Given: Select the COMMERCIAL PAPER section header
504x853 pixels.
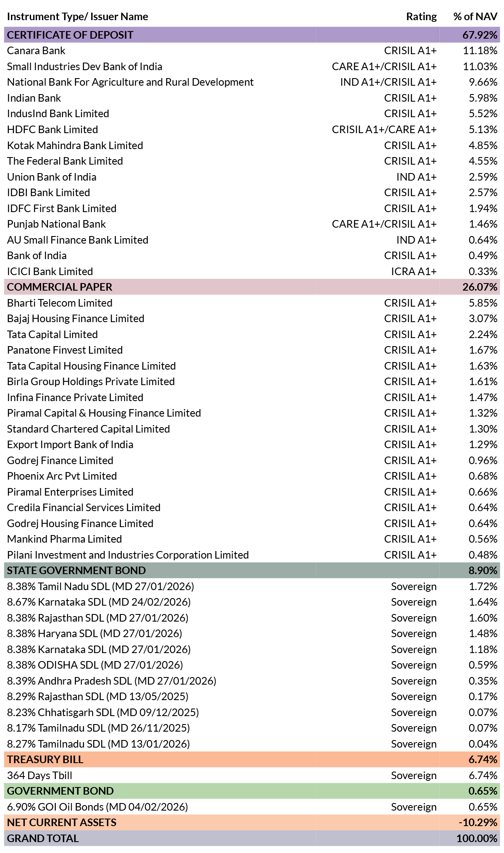Looking at the screenshot, I should coord(252,287).
